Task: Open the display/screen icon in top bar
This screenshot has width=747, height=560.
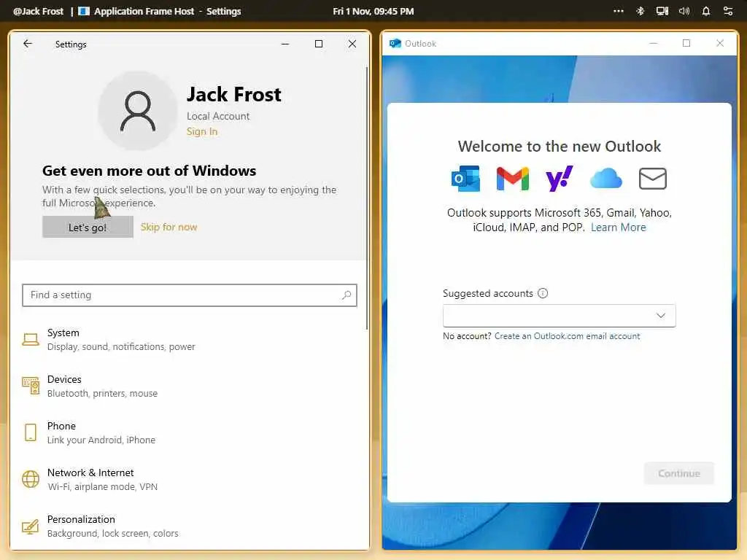Action: [x=662, y=11]
